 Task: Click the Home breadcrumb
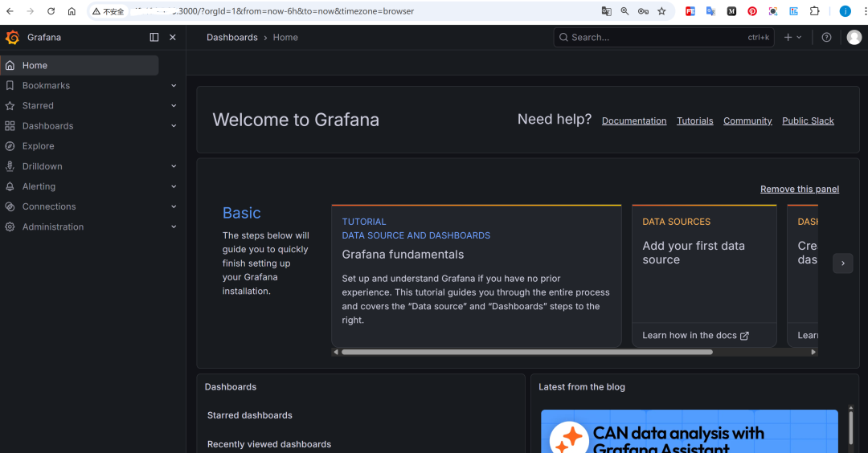pos(285,37)
